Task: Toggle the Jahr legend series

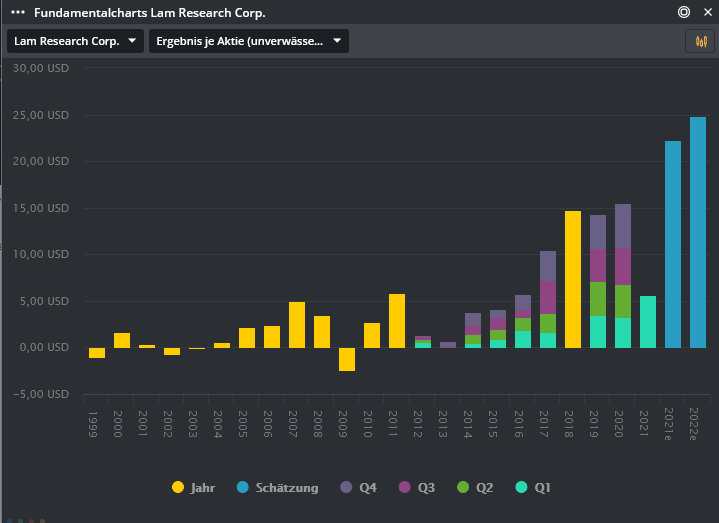Action: pyautogui.click(x=193, y=487)
